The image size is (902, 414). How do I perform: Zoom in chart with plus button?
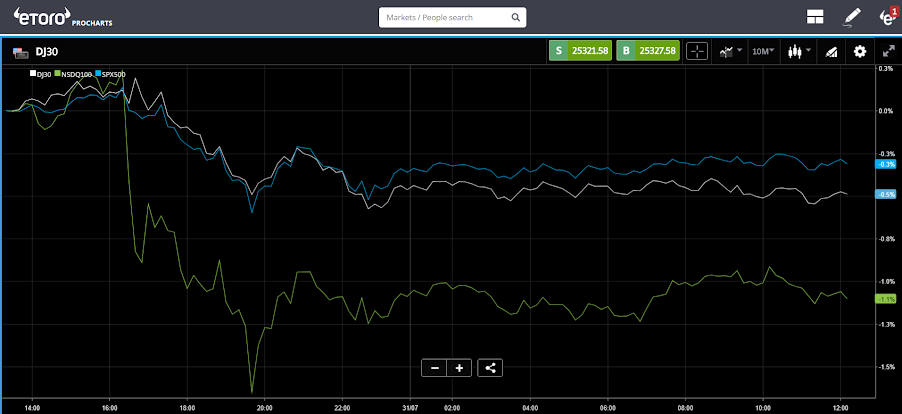point(459,368)
